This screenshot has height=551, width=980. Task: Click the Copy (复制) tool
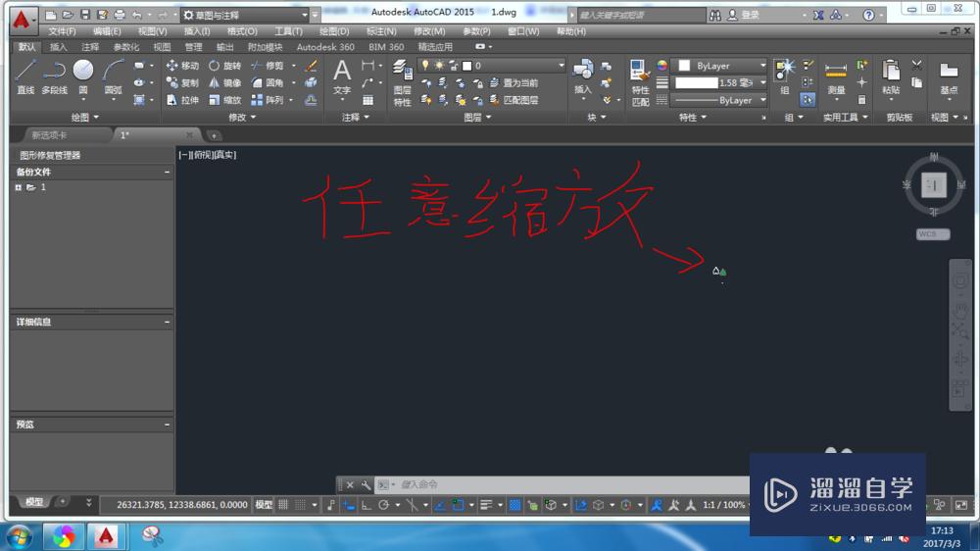(x=182, y=82)
